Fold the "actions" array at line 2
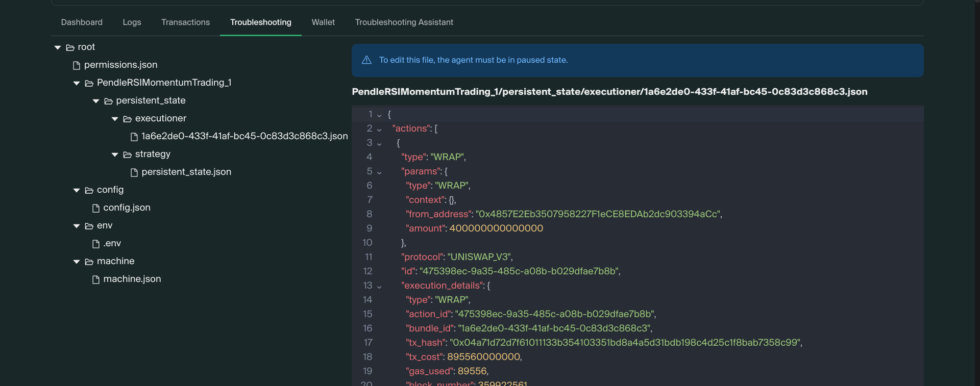This screenshot has height=386, width=980. pos(379,130)
